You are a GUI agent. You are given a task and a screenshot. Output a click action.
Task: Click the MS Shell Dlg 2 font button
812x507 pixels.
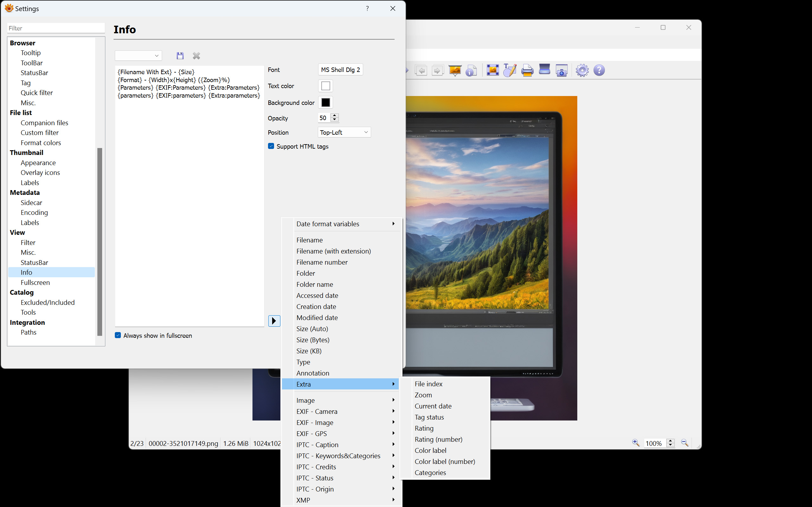click(340, 70)
